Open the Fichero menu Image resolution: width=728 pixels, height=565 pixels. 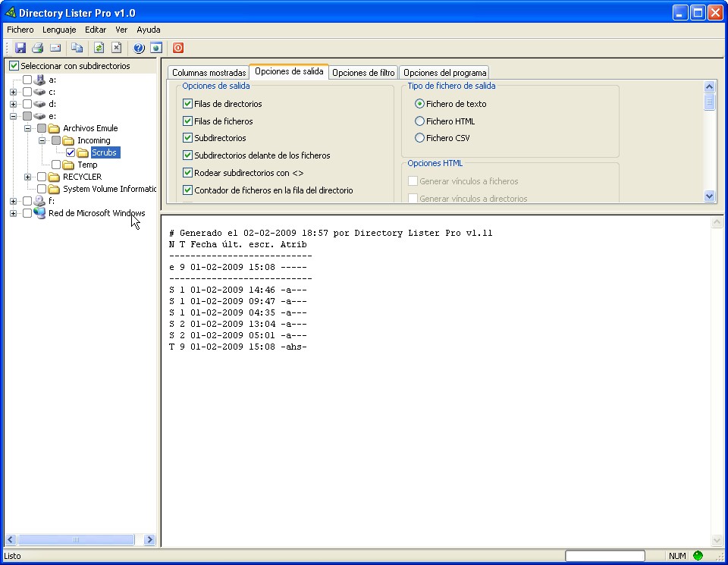tap(20, 30)
